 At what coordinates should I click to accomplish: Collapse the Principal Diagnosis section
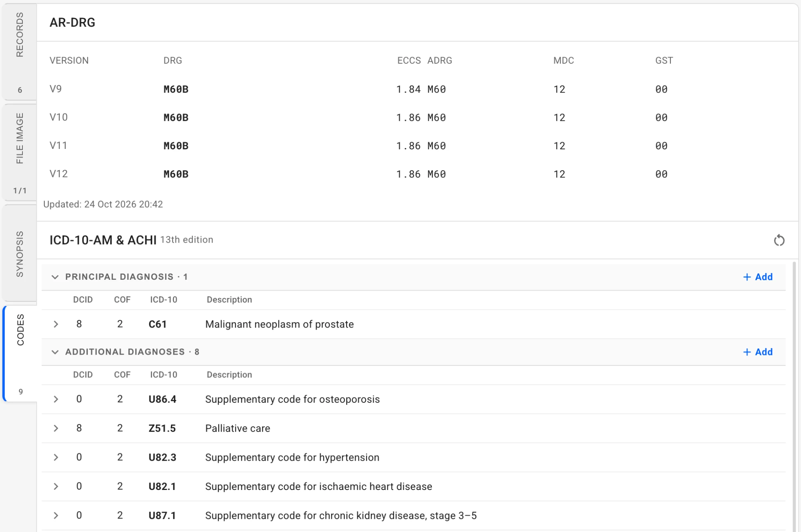[x=55, y=277]
